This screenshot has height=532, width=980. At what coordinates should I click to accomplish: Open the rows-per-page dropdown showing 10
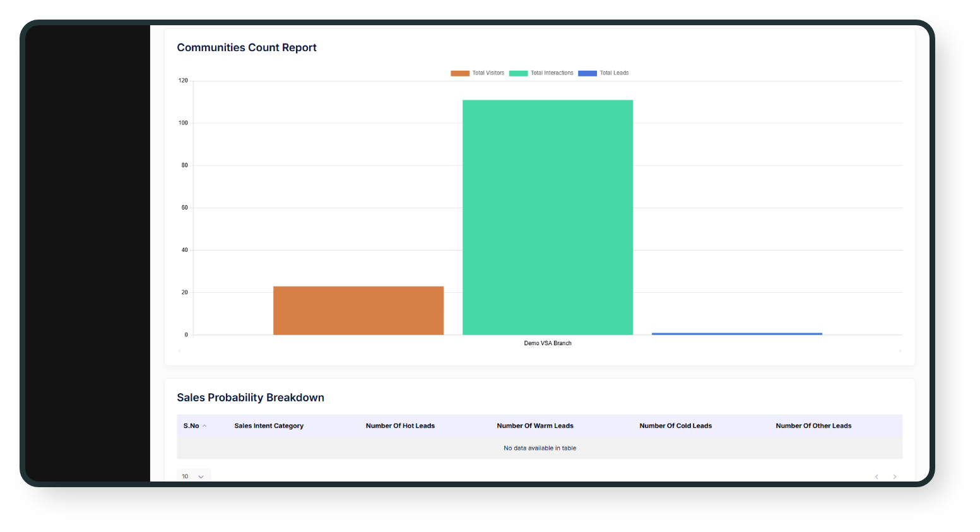[x=193, y=476]
